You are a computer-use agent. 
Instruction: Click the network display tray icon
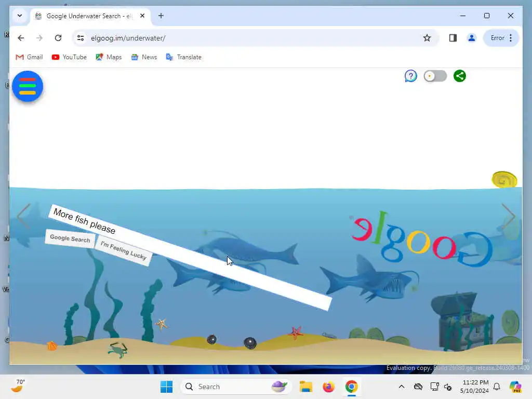click(434, 387)
